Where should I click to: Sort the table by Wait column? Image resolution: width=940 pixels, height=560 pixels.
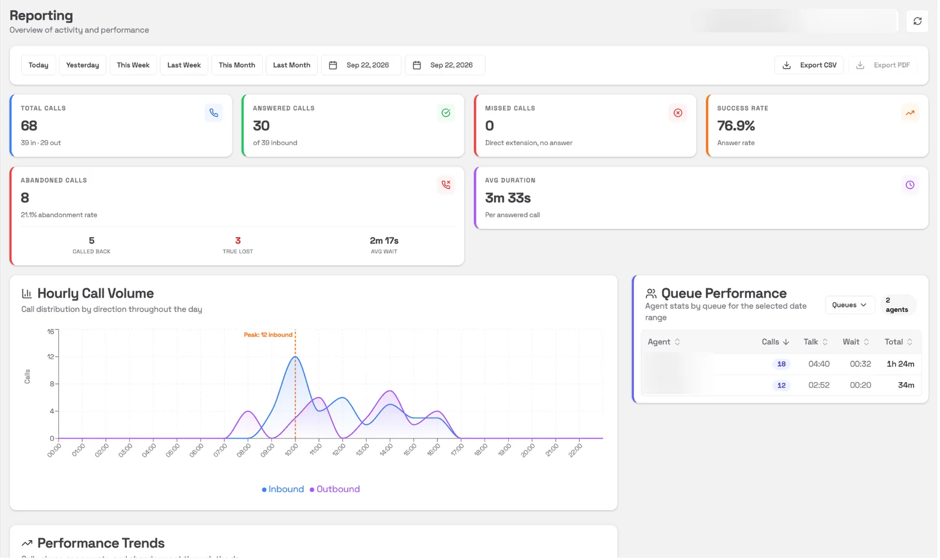pos(856,342)
